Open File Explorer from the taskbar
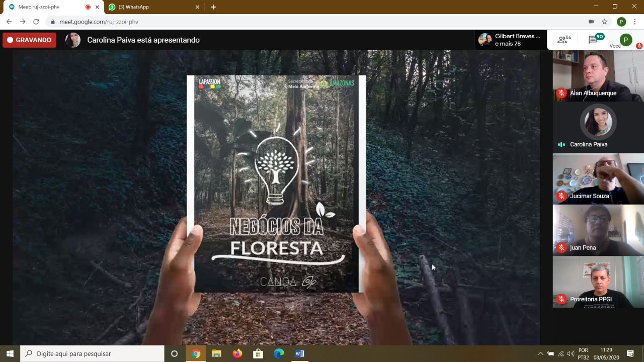The width and height of the screenshot is (644, 362). (x=216, y=353)
